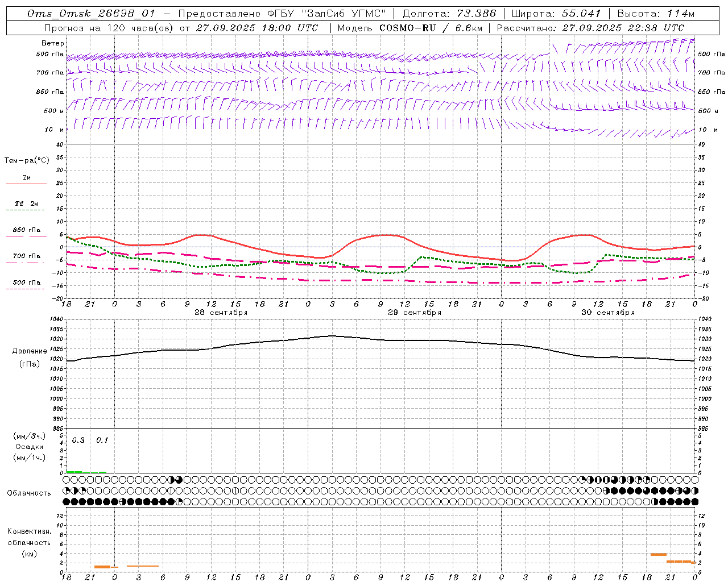This screenshot has height=582, width=728.
Task: Click the elevation value 114м
Action: coord(680,14)
